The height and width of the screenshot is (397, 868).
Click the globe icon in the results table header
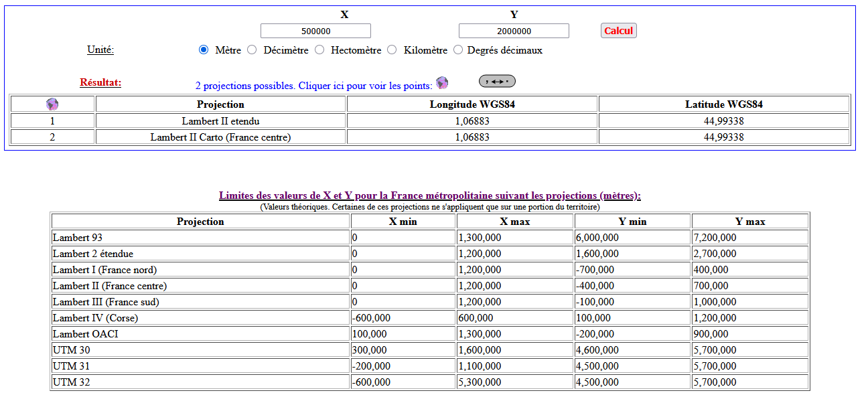[52, 104]
